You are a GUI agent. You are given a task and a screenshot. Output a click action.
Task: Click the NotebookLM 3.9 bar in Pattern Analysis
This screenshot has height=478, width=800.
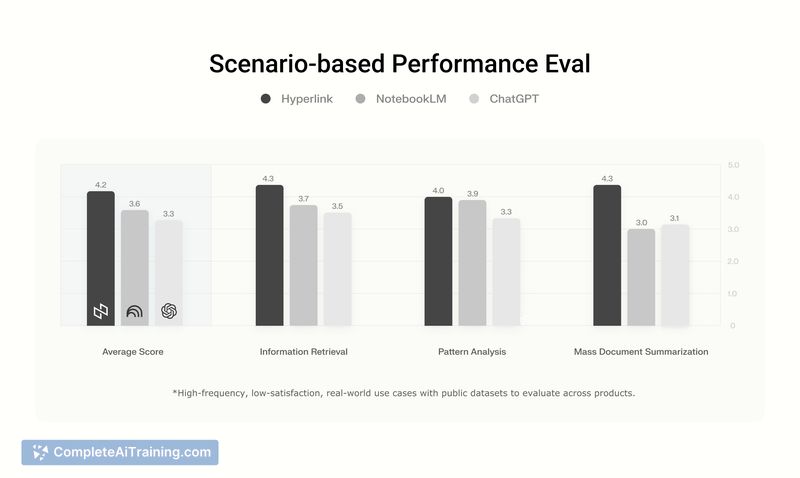pos(472,263)
